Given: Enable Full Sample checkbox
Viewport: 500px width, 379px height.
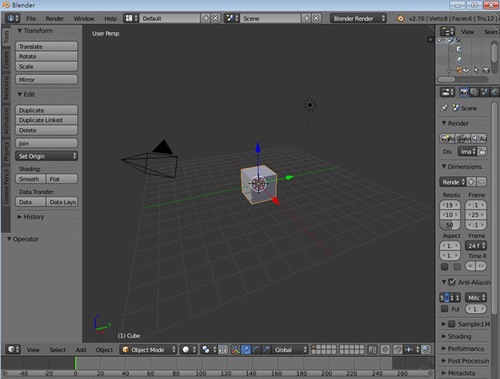Looking at the screenshot, I should tap(444, 309).
